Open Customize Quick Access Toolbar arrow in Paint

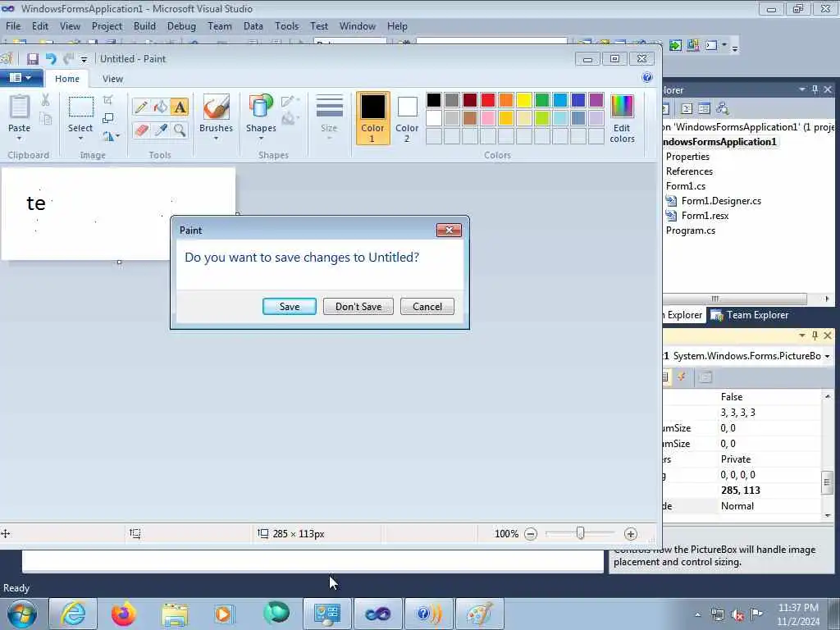click(84, 59)
